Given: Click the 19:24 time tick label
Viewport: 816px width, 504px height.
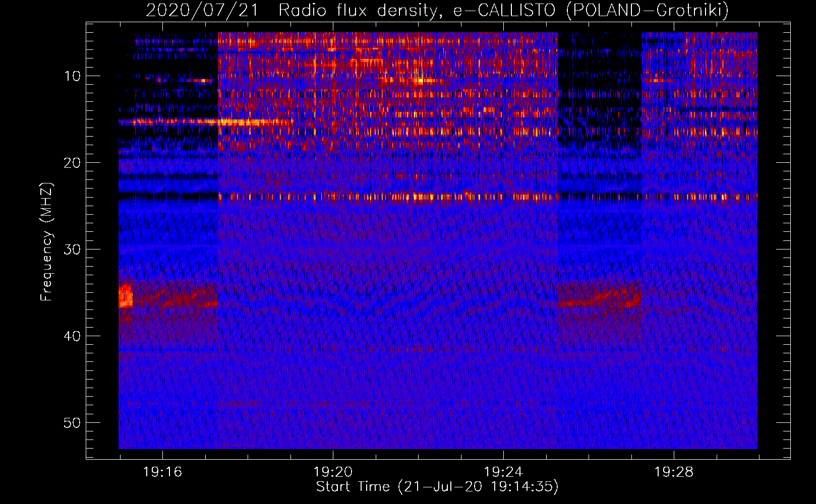Looking at the screenshot, I should click(x=503, y=472).
